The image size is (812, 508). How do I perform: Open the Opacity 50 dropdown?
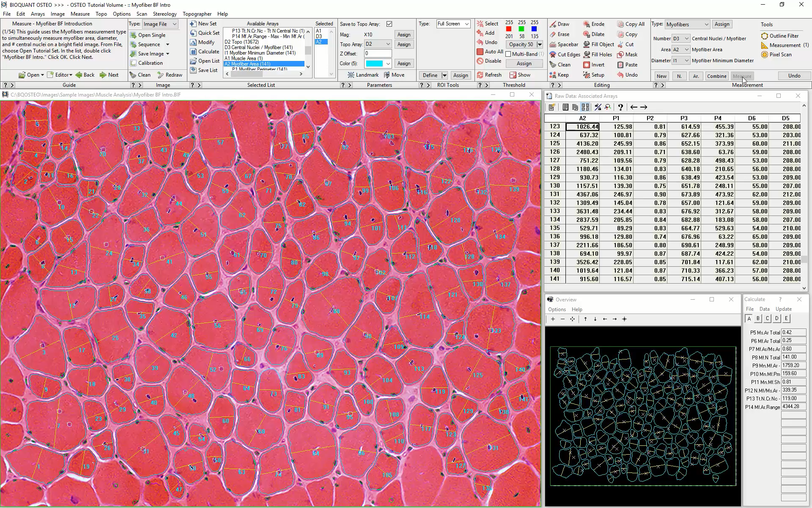tap(540, 44)
